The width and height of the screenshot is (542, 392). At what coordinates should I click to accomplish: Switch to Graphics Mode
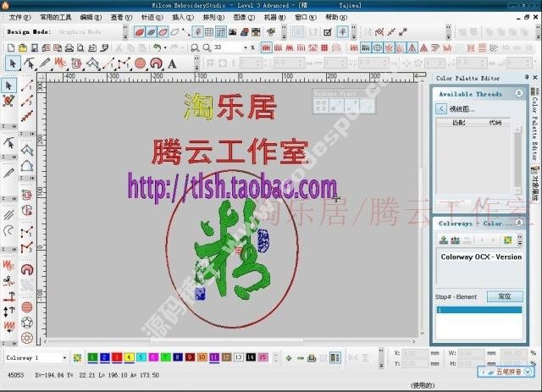pyautogui.click(x=80, y=32)
